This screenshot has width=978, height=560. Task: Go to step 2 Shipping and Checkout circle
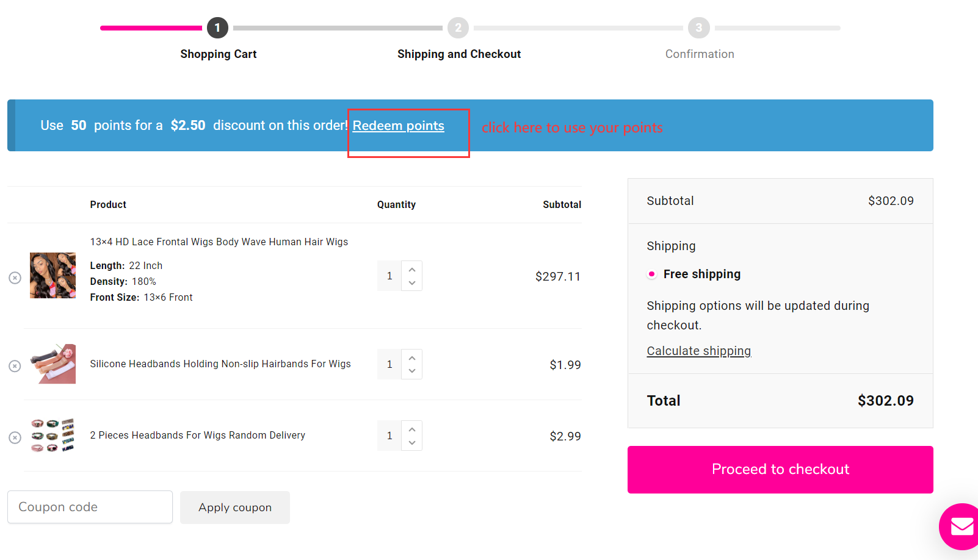tap(458, 28)
